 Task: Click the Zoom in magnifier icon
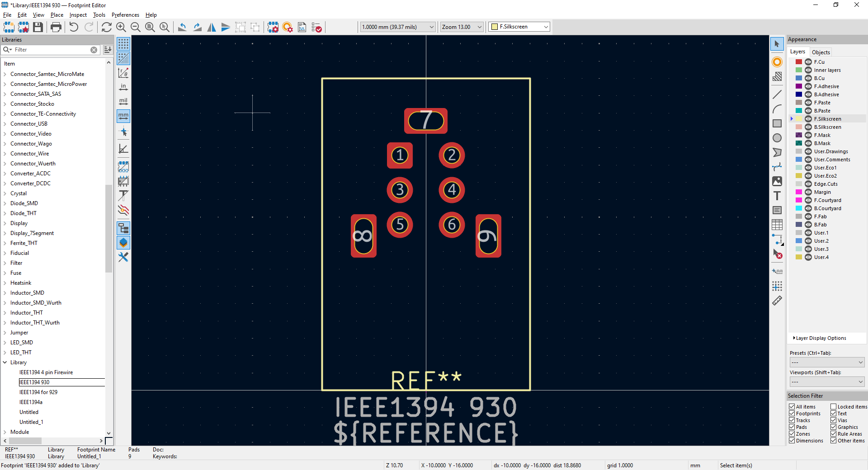[x=121, y=27]
